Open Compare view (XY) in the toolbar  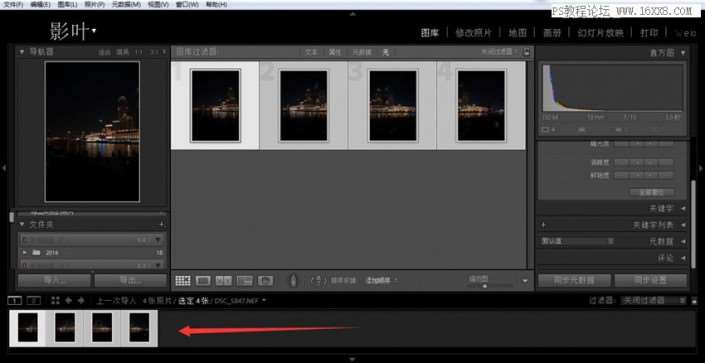tap(223, 281)
